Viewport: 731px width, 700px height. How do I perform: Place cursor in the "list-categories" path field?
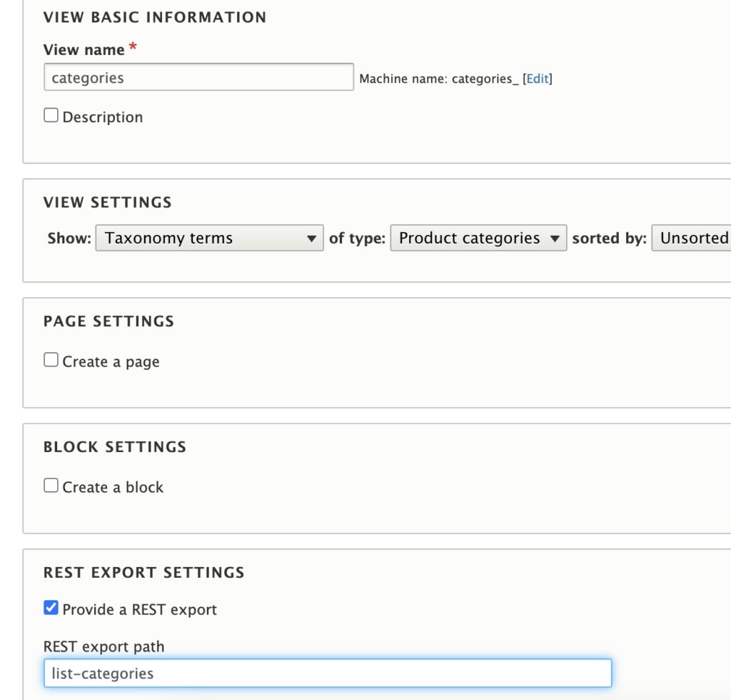[x=328, y=673]
